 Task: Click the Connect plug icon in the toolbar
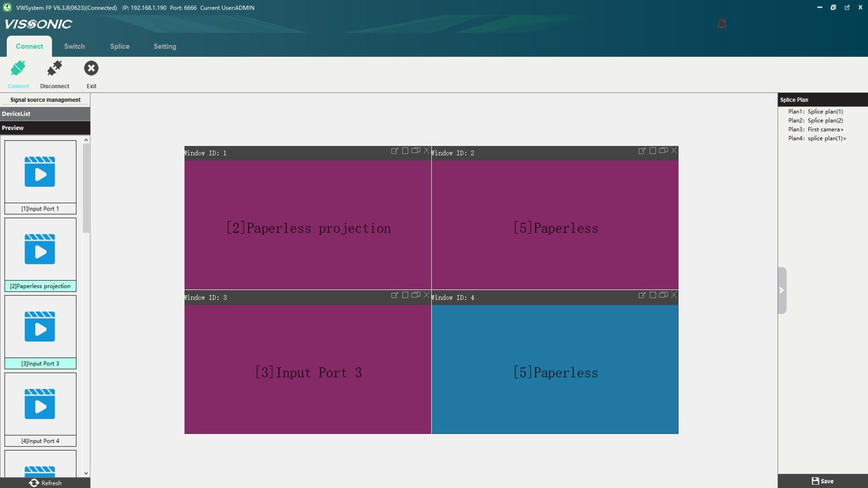(18, 68)
